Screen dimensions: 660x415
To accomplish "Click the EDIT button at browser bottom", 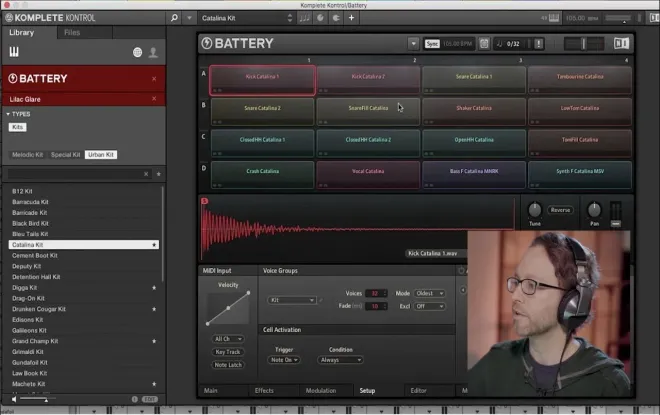I will click(x=150, y=399).
